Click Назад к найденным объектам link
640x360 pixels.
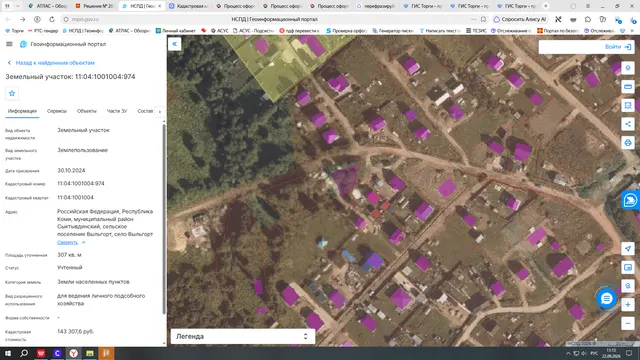51,63
